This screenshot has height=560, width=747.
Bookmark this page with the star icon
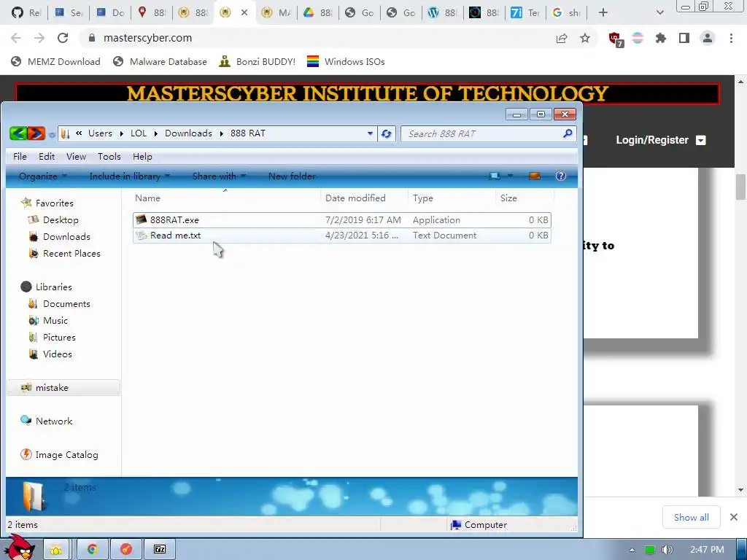coord(585,38)
